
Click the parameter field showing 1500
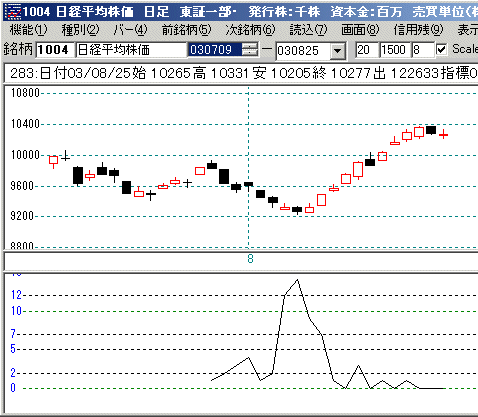(x=394, y=50)
